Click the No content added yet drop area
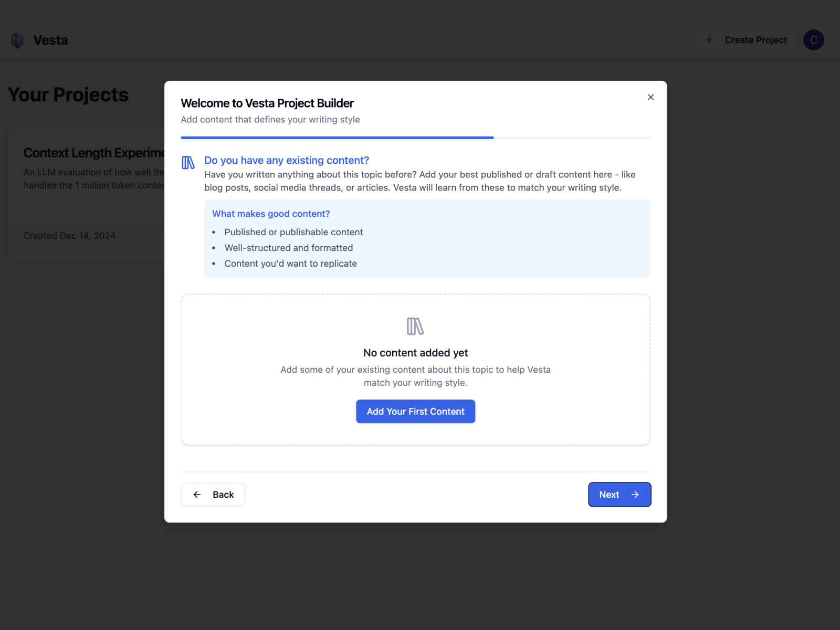 415,370
